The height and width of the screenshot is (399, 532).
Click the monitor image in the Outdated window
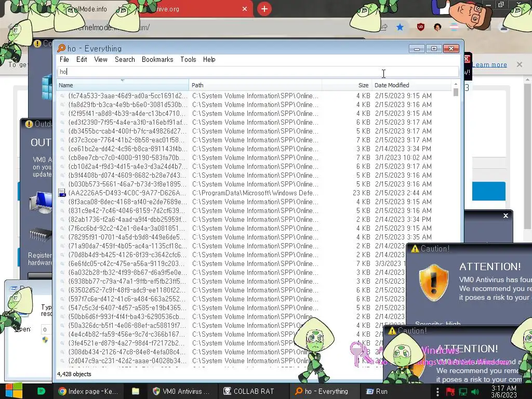(41, 202)
